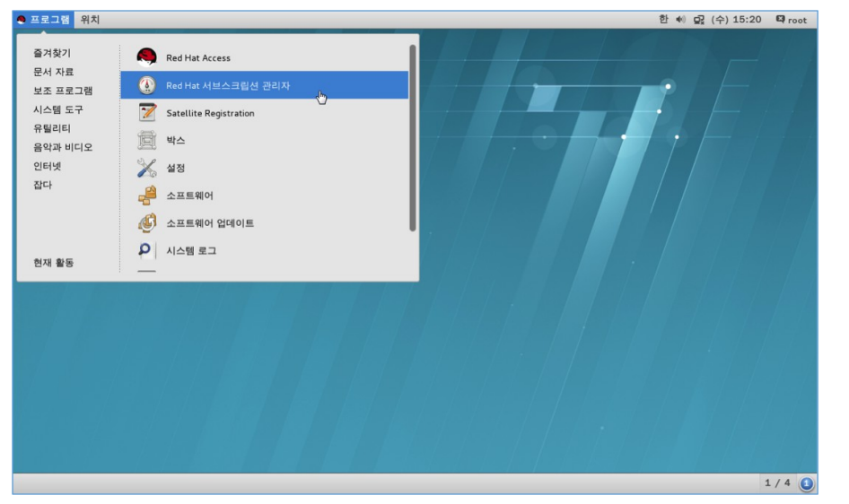Open the 시스템 로그 entry

[x=264, y=250]
